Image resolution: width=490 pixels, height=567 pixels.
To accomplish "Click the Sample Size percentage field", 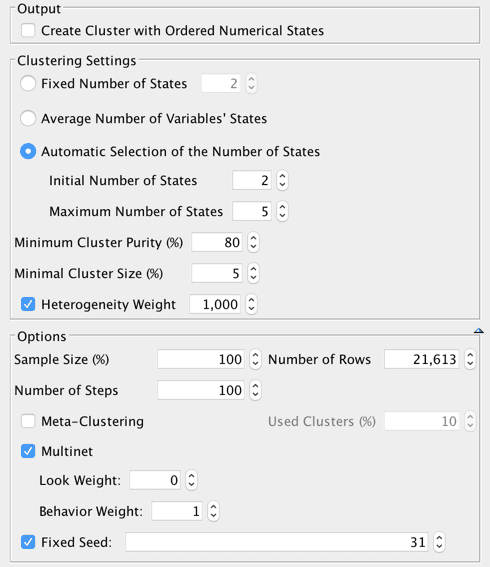I will click(x=201, y=359).
